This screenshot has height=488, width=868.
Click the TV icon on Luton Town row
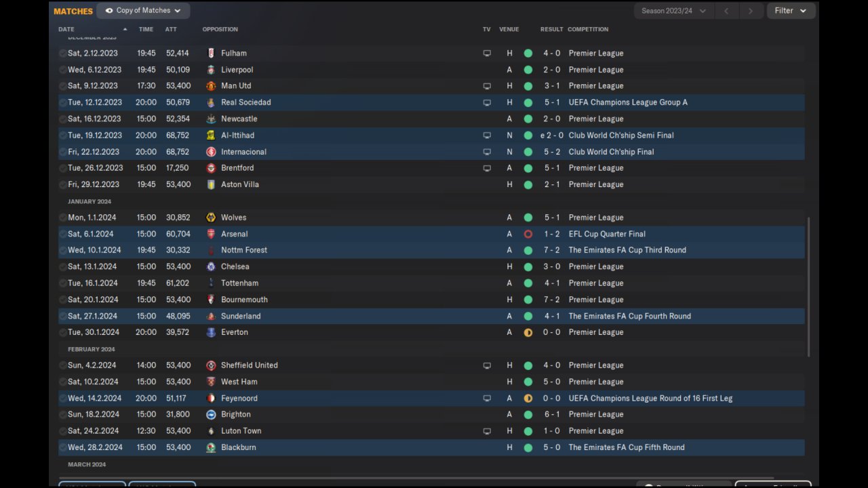487,431
